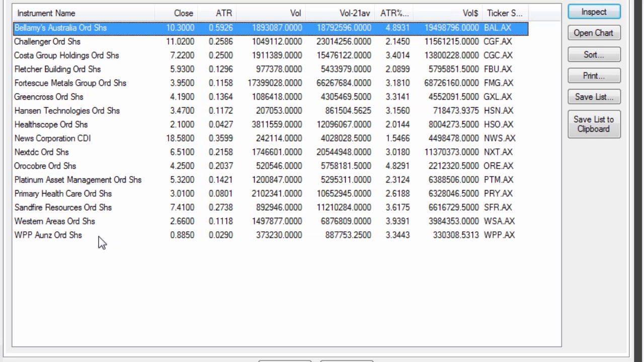Click the Vol$ column header

pyautogui.click(x=447, y=13)
